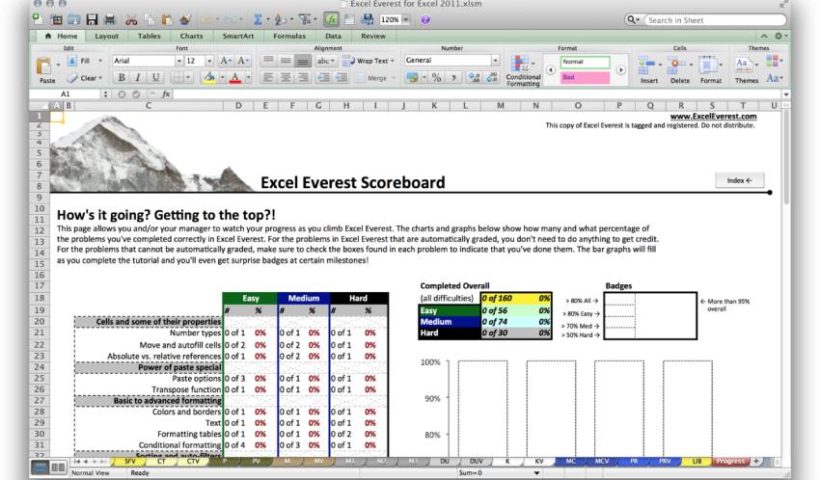This screenshot has height=480, width=820.
Task: Add a new sheet plus button
Action: click(x=756, y=461)
